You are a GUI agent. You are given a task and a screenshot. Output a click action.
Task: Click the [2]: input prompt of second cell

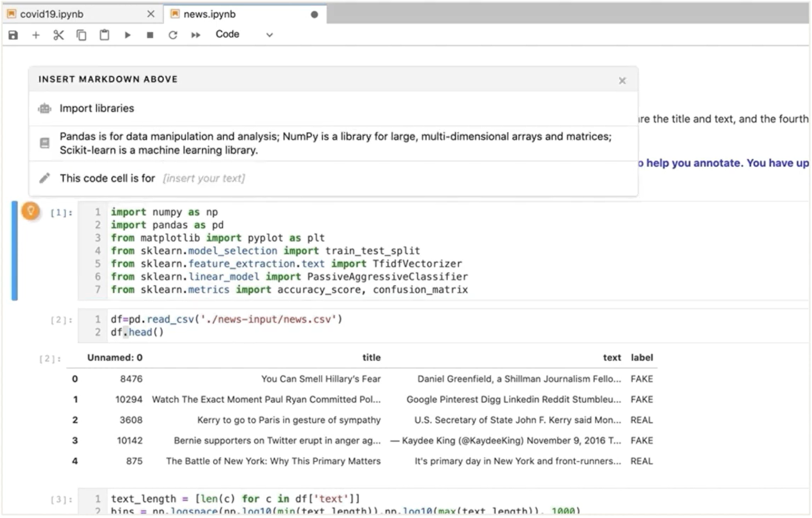coord(61,320)
